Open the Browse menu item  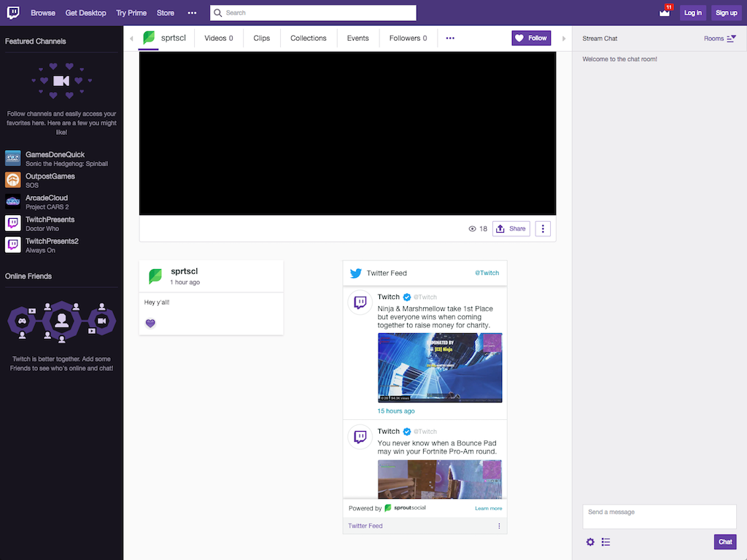43,13
